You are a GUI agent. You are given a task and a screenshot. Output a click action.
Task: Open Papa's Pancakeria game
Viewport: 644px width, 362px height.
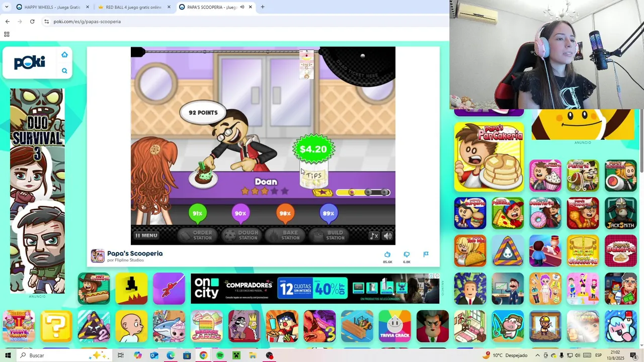489,157
